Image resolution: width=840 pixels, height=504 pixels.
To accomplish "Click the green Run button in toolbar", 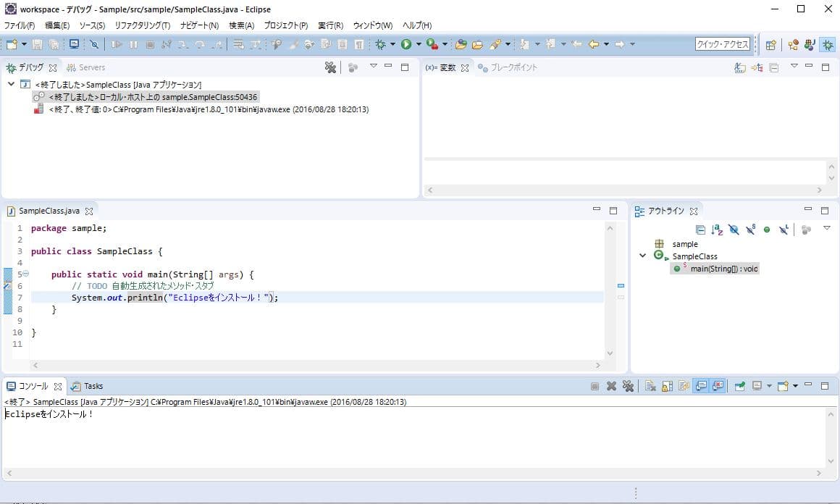I will (x=406, y=45).
